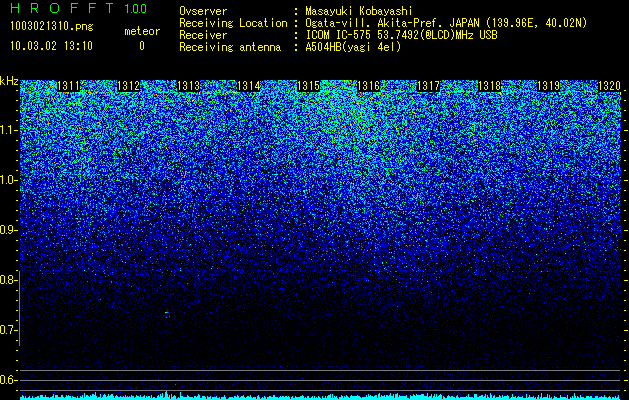Click the observer name Masayuki Kobayashi
The width and height of the screenshot is (629, 400).
coord(359,12)
